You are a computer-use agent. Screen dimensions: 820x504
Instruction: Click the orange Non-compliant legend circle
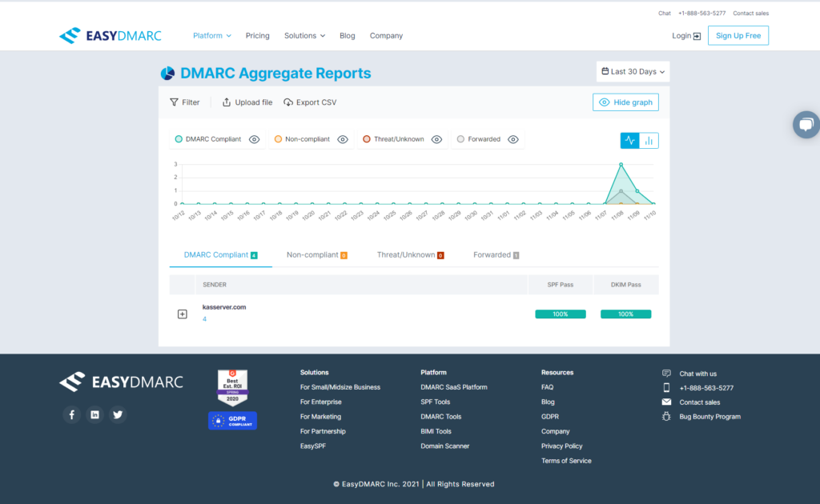[278, 139]
